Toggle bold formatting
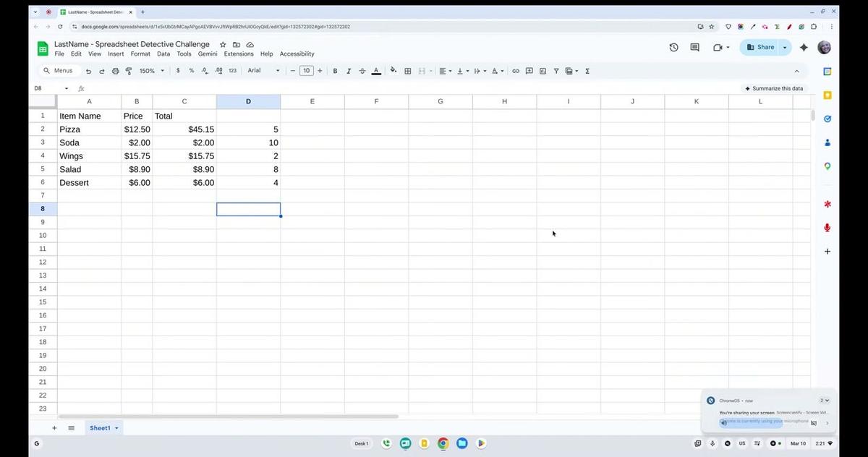 tap(335, 71)
